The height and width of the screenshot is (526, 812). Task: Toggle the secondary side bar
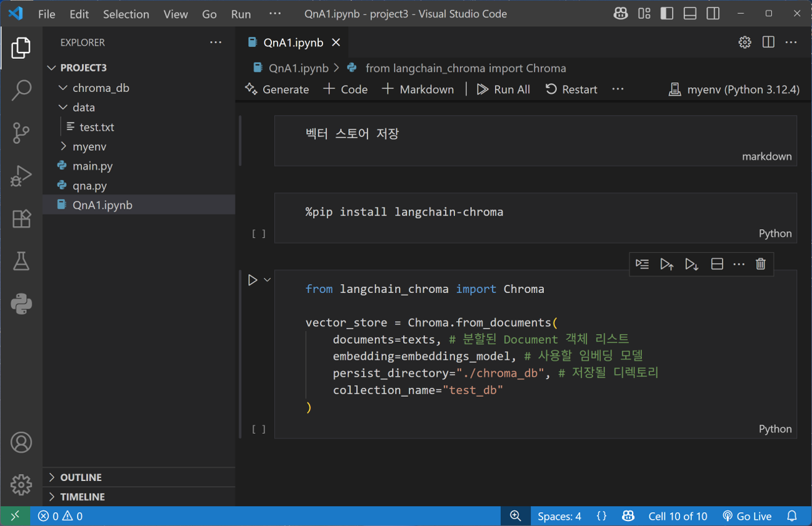click(713, 14)
